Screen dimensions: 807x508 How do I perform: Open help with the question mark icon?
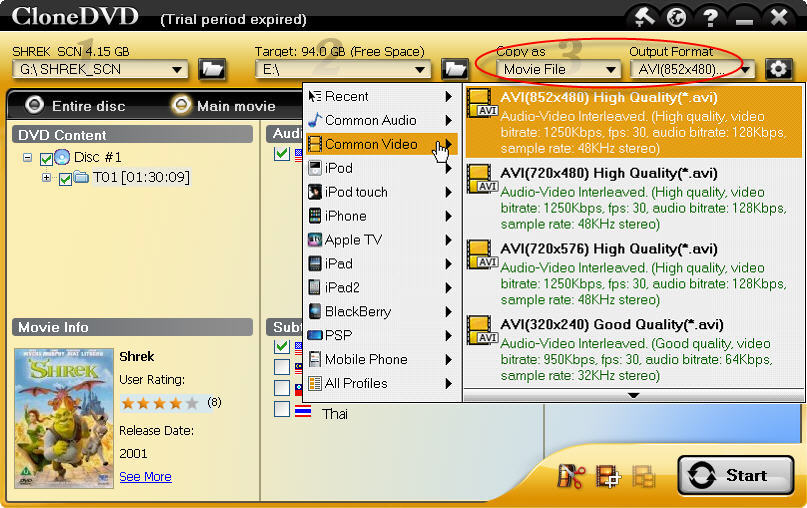tap(711, 18)
